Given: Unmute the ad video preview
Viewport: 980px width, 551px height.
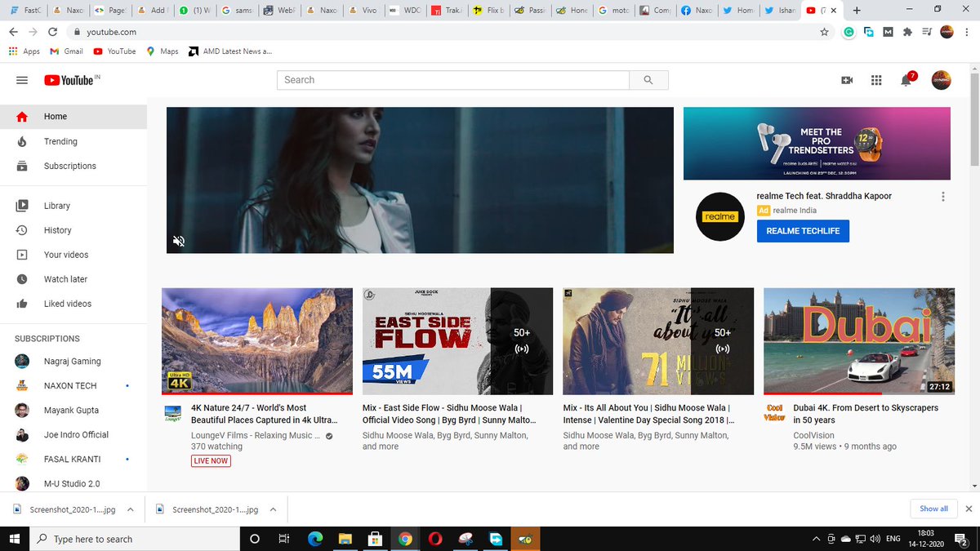Looking at the screenshot, I should tap(179, 241).
